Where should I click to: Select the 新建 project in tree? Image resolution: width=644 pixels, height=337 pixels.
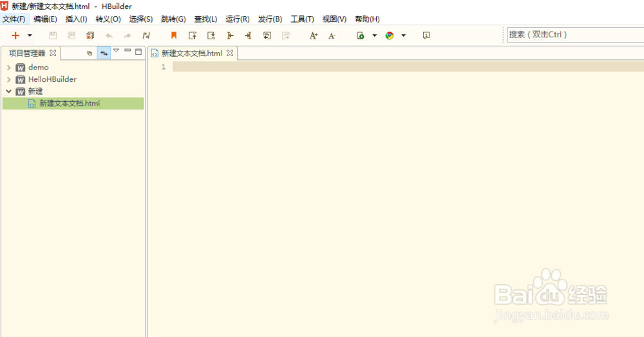point(35,91)
